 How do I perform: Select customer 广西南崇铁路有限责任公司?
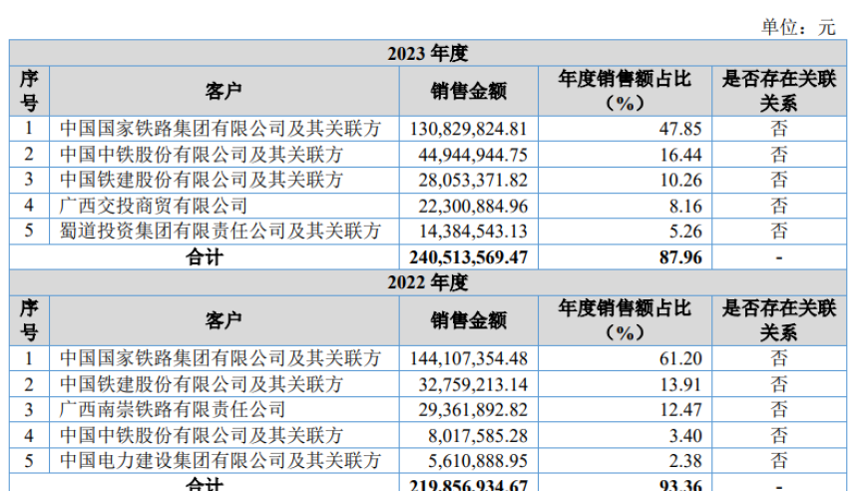pyautogui.click(x=173, y=409)
